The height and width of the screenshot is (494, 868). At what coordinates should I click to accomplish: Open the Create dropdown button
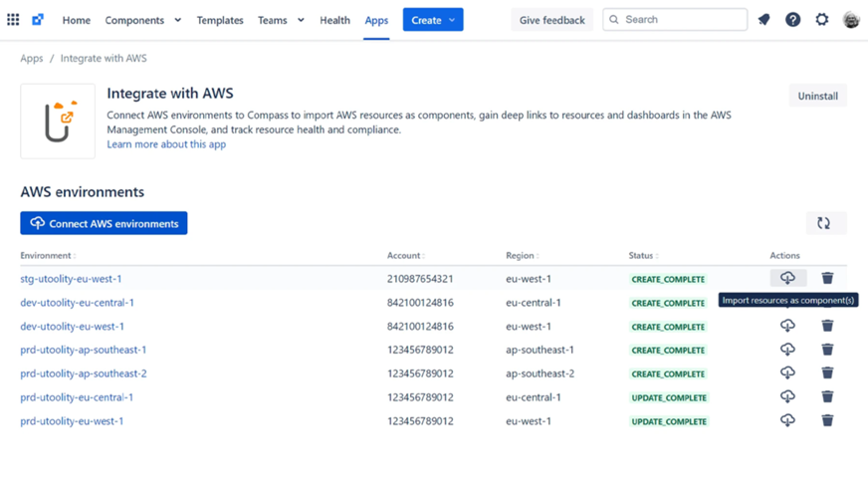click(x=433, y=20)
